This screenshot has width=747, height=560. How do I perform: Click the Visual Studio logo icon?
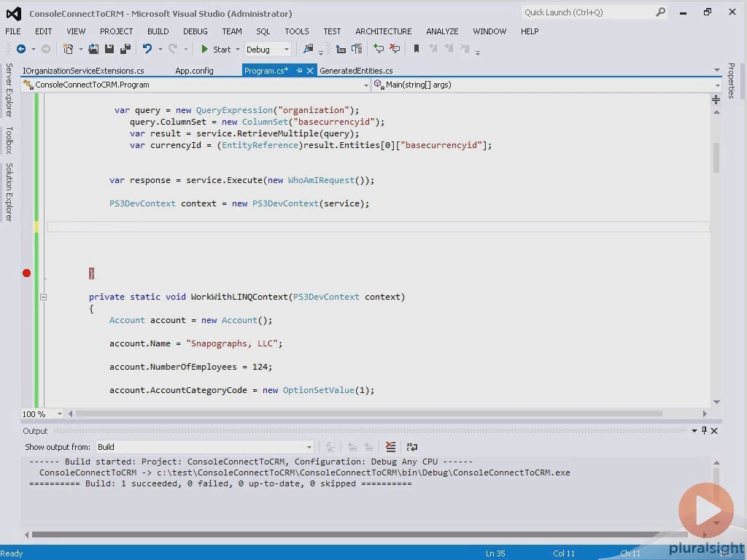(13, 13)
